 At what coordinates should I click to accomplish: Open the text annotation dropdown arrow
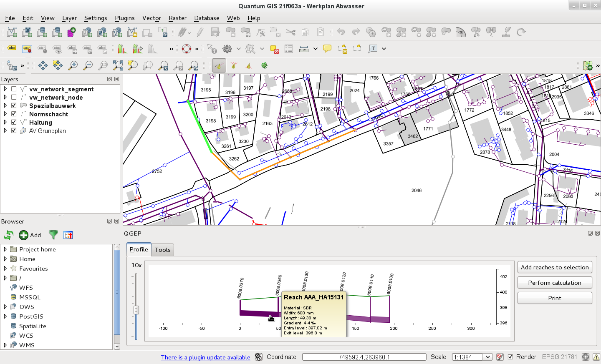coord(384,49)
